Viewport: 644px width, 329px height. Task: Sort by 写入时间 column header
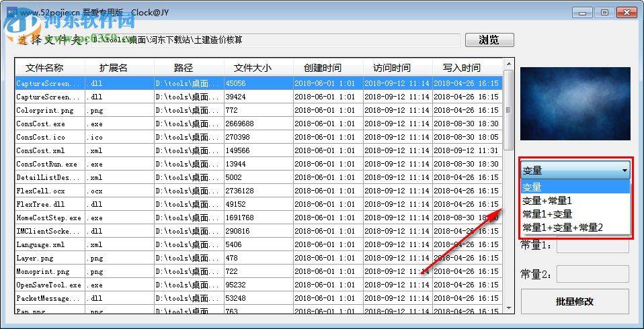(x=467, y=68)
